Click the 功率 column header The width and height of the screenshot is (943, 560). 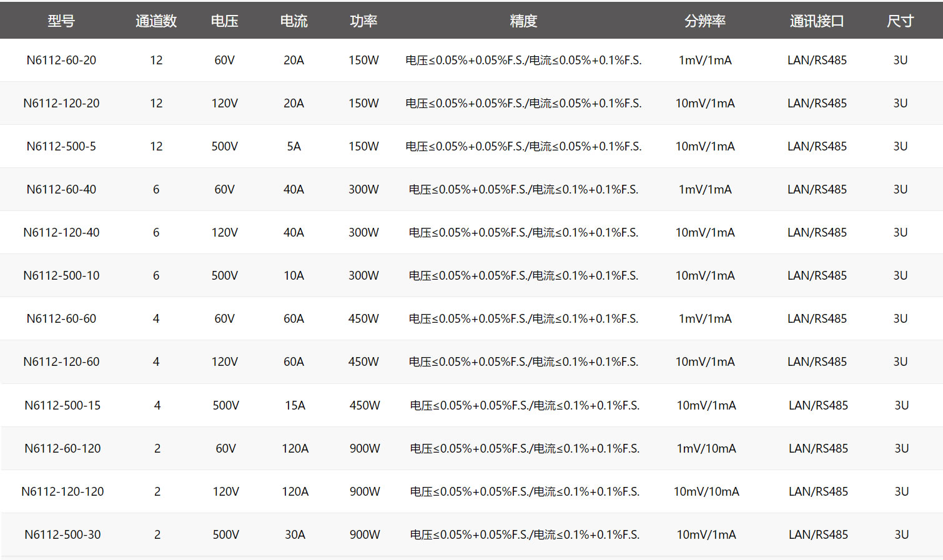363,21
